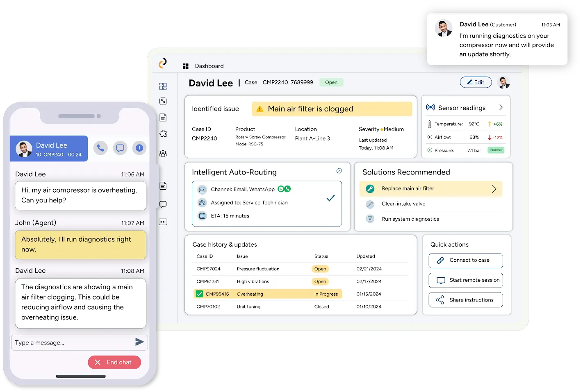Open the puzzle piece integrations sidebar icon
The width and height of the screenshot is (583, 392).
(163, 134)
